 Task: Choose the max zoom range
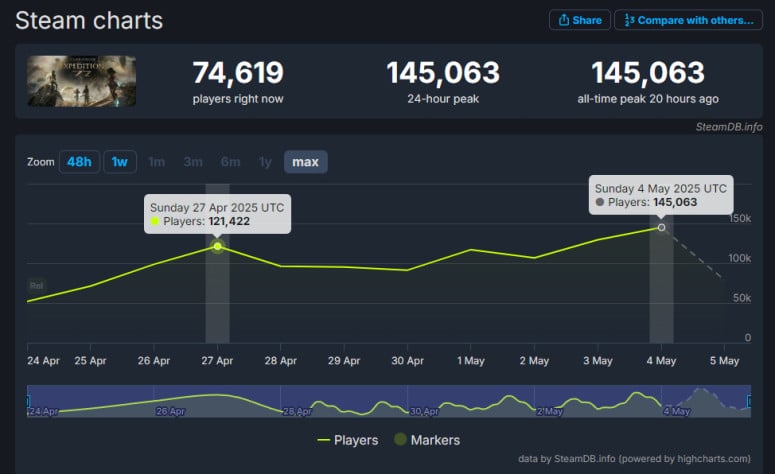pos(305,162)
